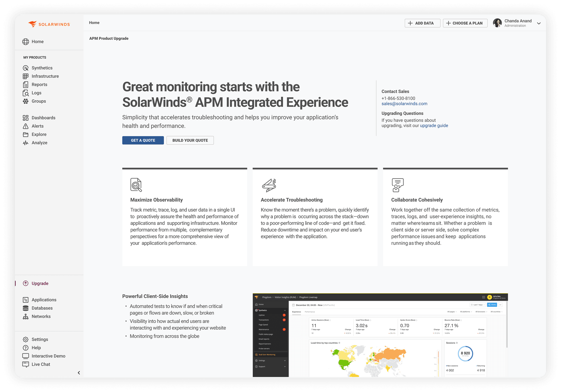Open the Infrastructure section
Viewport: 561px width, 392px height.
pyautogui.click(x=45, y=76)
